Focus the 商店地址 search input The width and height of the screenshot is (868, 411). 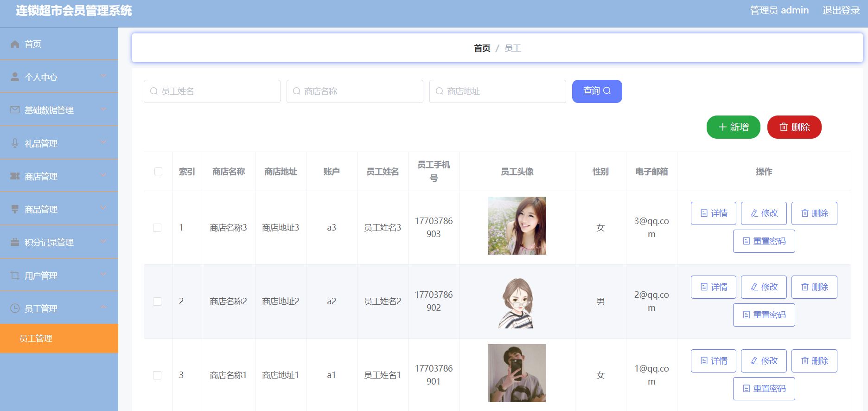[498, 91]
